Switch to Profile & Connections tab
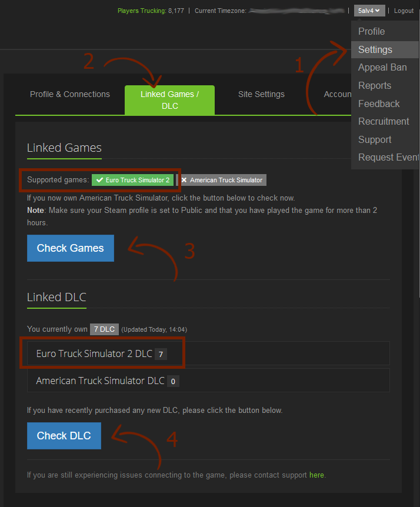The image size is (420, 507). click(70, 94)
